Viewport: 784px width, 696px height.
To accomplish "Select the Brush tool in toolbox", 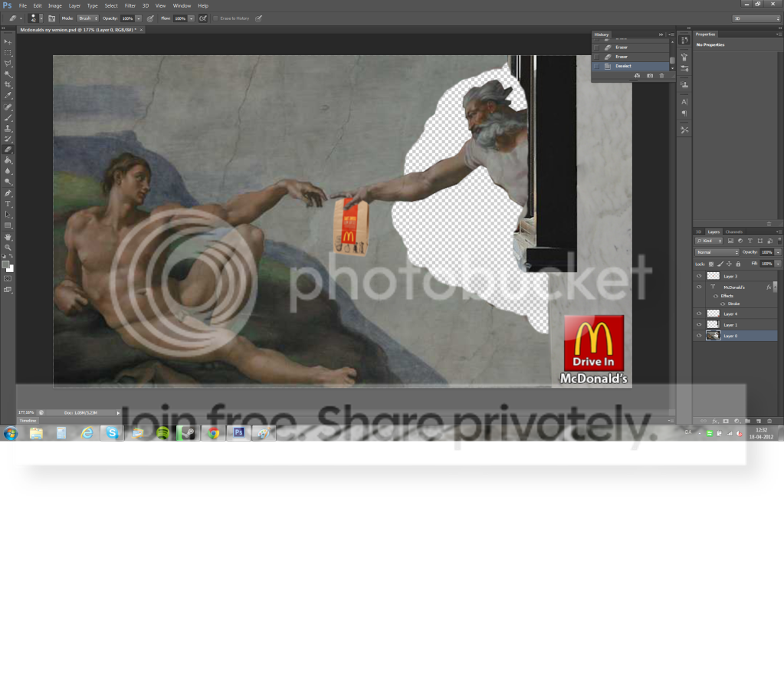I will (8, 118).
